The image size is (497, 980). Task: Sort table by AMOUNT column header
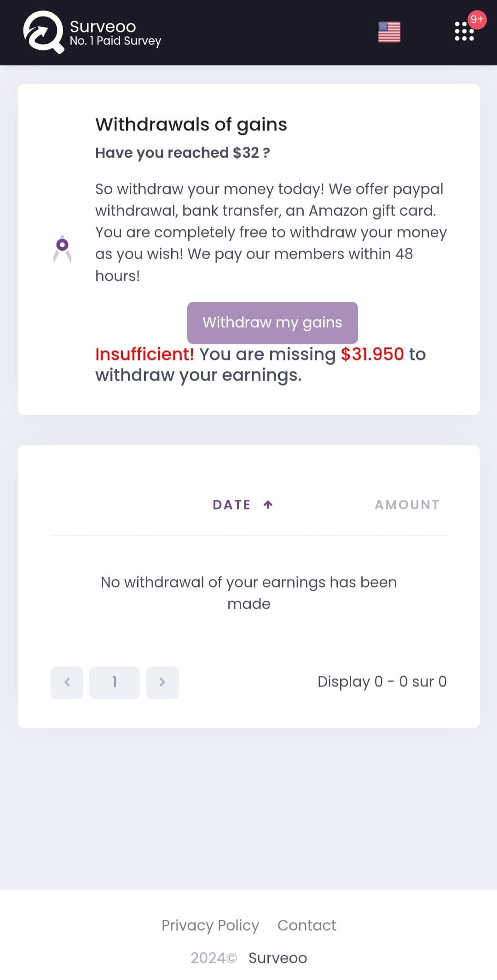[407, 504]
